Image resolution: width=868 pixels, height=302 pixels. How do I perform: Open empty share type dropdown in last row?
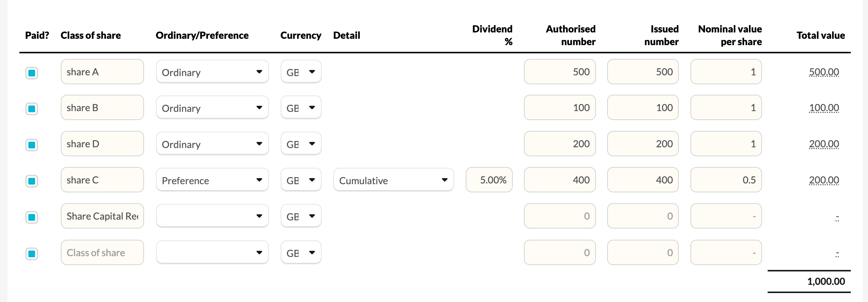[212, 252]
